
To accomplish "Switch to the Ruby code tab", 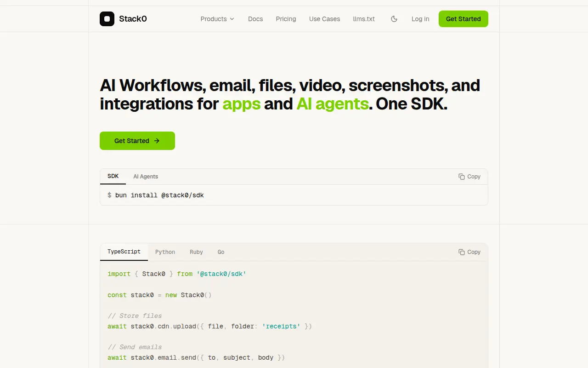I will point(196,252).
